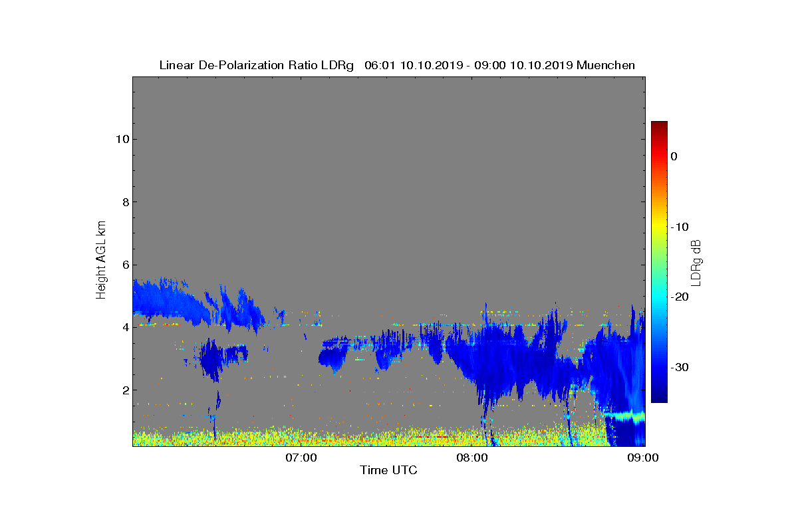798x532 pixels.
Task: Click the color bar label -10
Action: [x=679, y=227]
